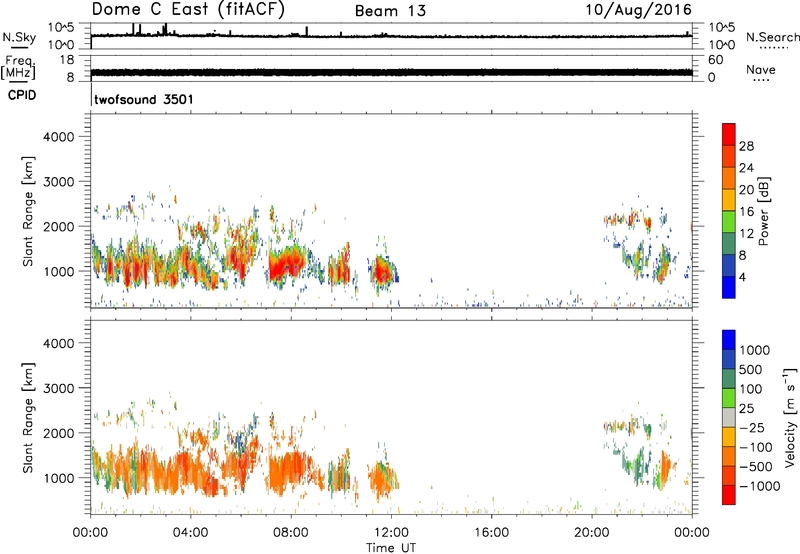This screenshot has width=800, height=554.
Task: Click the "100" label on velocity colorbar
Action: pos(753,389)
